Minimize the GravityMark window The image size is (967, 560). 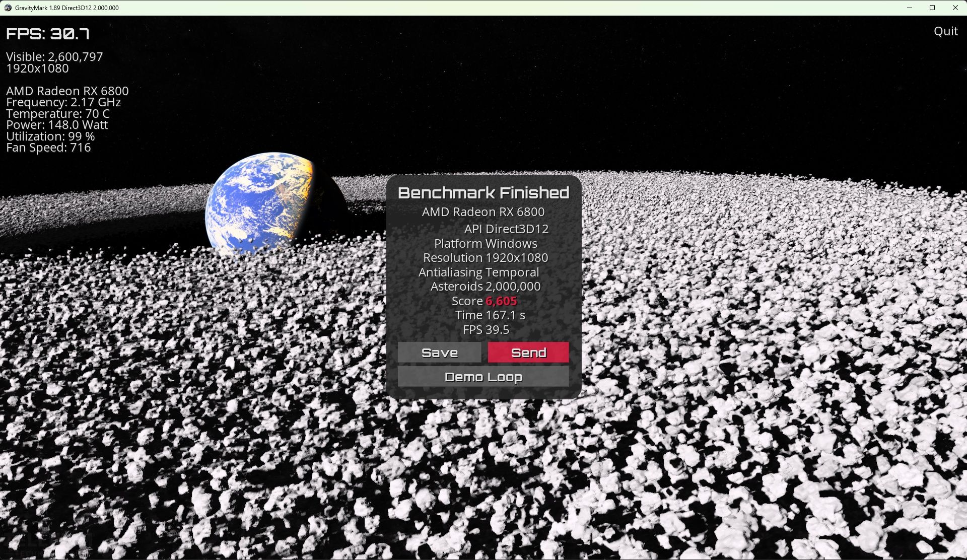click(910, 8)
